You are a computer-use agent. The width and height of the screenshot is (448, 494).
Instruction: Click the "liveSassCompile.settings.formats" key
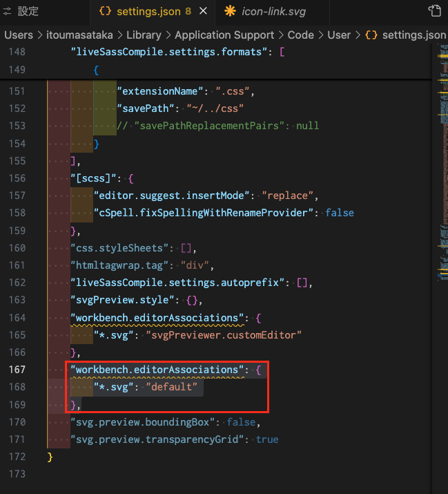pos(168,52)
